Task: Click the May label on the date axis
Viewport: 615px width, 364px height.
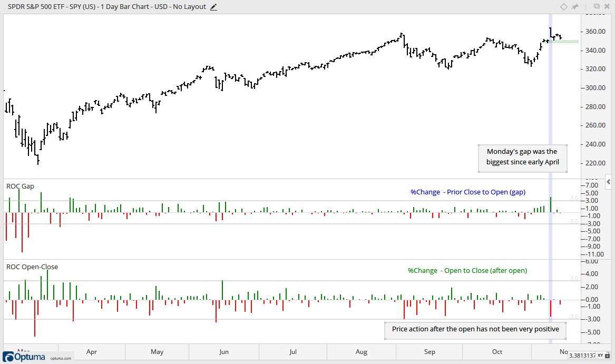Action: [x=157, y=352]
